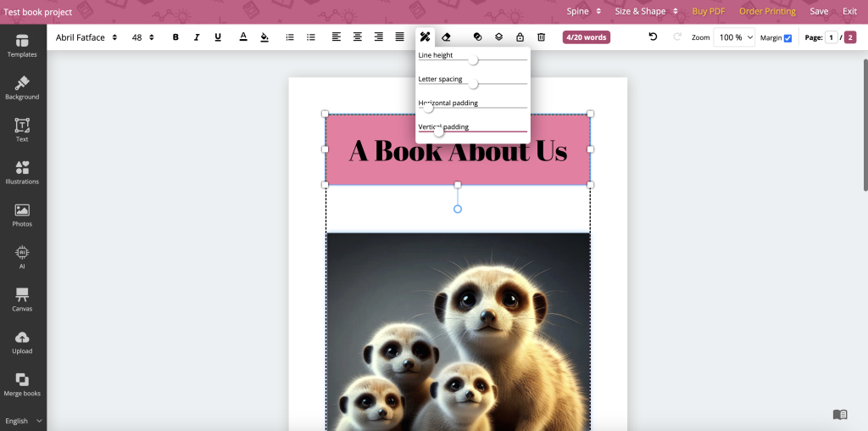Undo the last action

654,36
